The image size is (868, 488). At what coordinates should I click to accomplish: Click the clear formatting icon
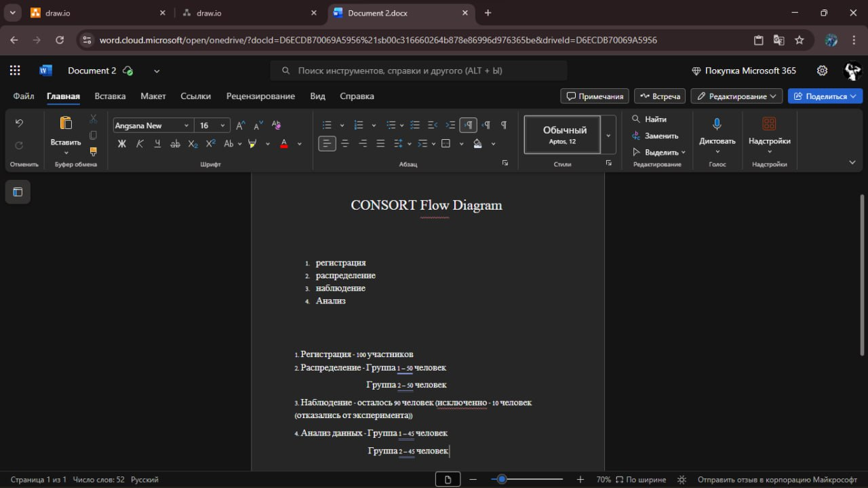276,126
